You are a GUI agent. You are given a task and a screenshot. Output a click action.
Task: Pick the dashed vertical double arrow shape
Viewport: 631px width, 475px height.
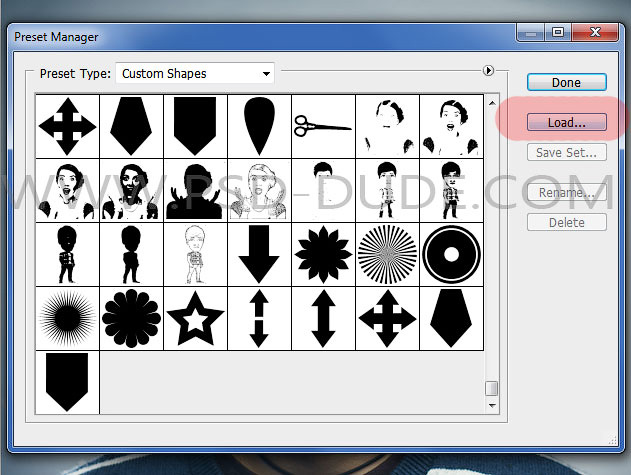259,318
